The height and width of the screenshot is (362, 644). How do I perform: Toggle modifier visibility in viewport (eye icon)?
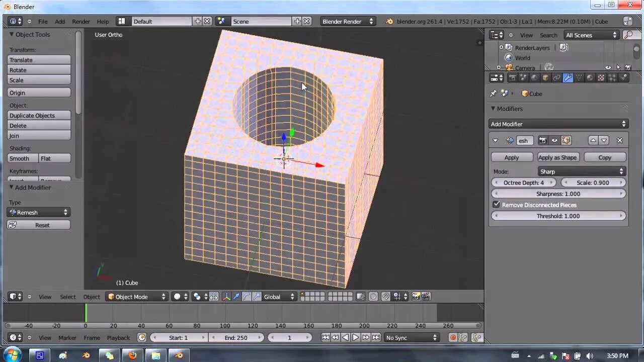click(x=554, y=140)
